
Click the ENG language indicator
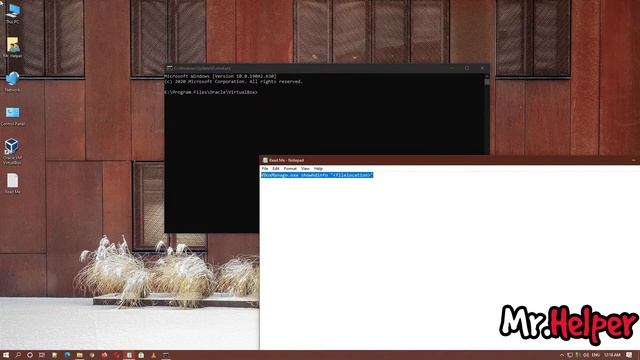click(x=596, y=355)
